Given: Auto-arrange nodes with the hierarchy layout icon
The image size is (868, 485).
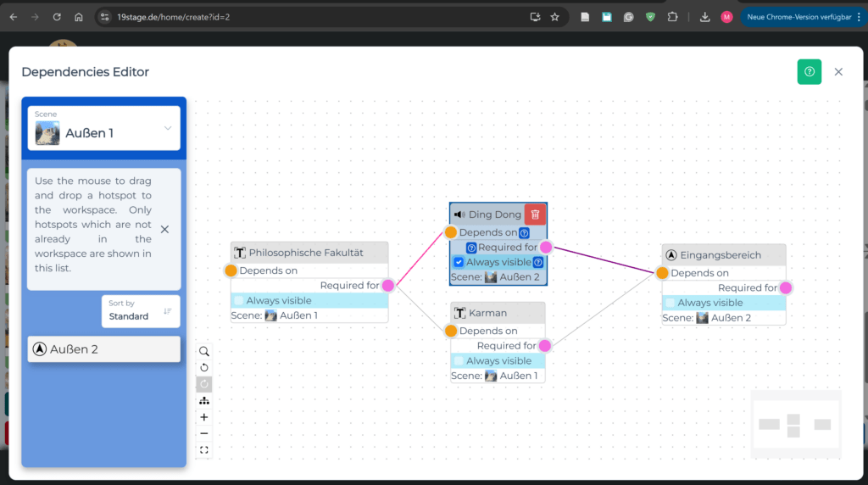Looking at the screenshot, I should click(204, 400).
